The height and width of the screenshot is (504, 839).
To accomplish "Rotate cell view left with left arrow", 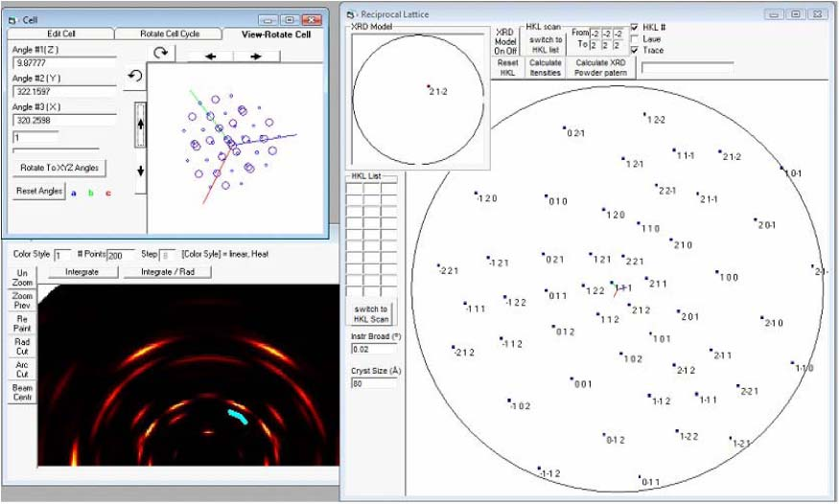I will pyautogui.click(x=210, y=57).
